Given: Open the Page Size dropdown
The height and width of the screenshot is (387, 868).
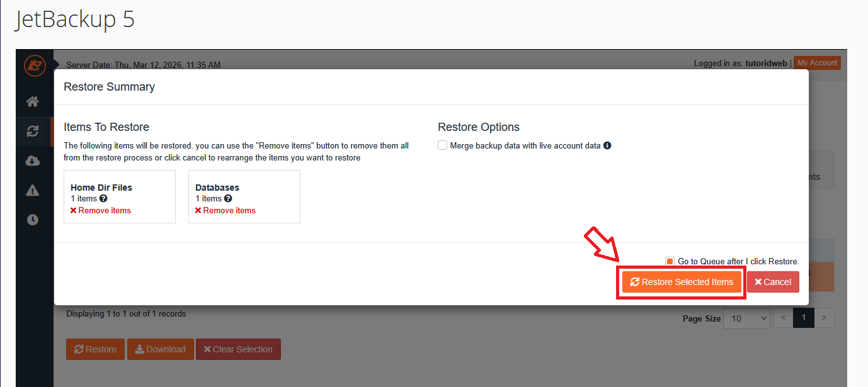Looking at the screenshot, I should pos(746,318).
